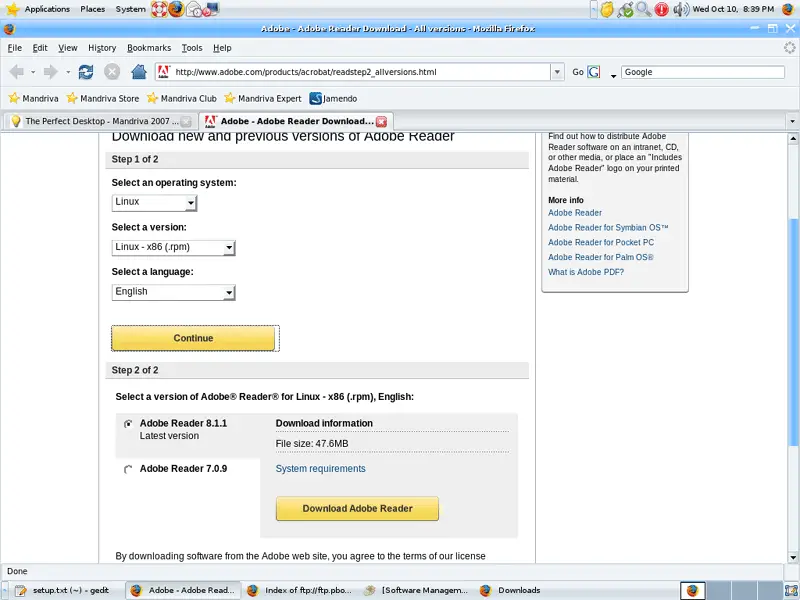Image resolution: width=800 pixels, height=600 pixels.
Task: Open the What is Adobe PDF? link
Action: click(x=586, y=272)
